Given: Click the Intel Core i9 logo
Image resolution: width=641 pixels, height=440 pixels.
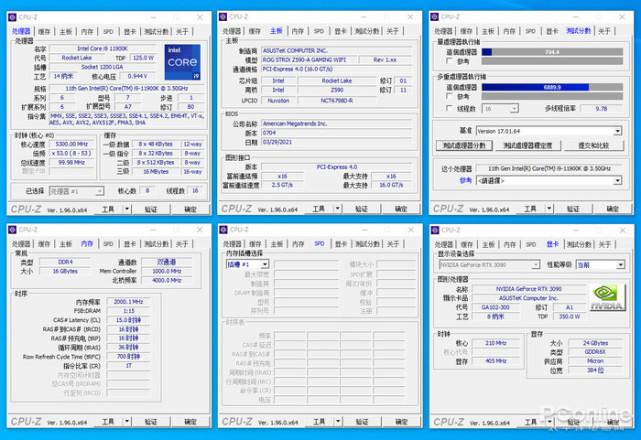Looking at the screenshot, I should (182, 62).
